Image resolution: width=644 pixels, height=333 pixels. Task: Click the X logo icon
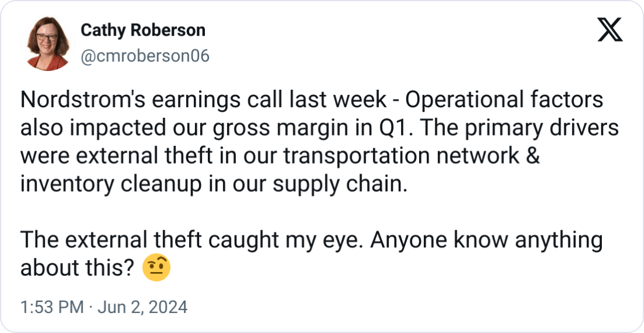(x=609, y=29)
